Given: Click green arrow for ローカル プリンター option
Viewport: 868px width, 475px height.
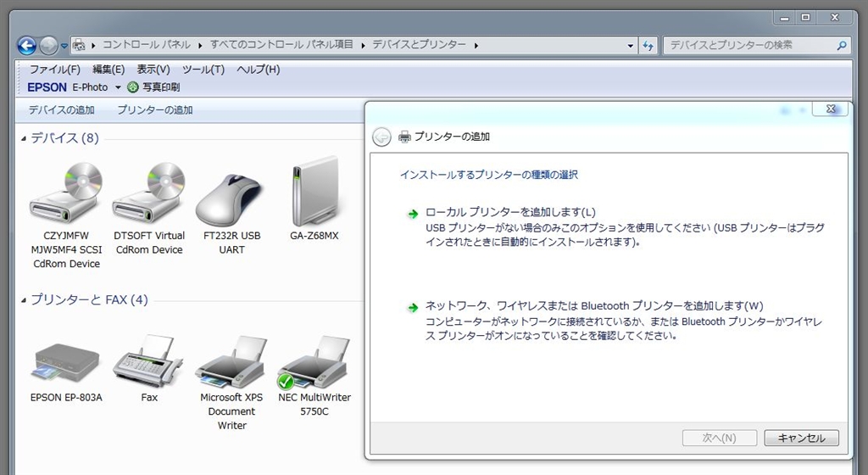Looking at the screenshot, I should tap(413, 214).
